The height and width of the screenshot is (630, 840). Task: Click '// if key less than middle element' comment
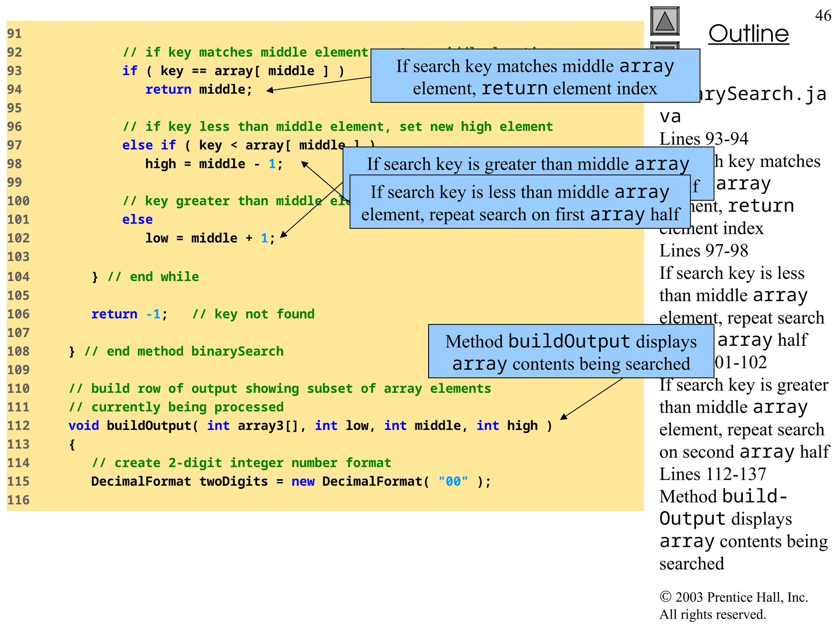point(338,127)
